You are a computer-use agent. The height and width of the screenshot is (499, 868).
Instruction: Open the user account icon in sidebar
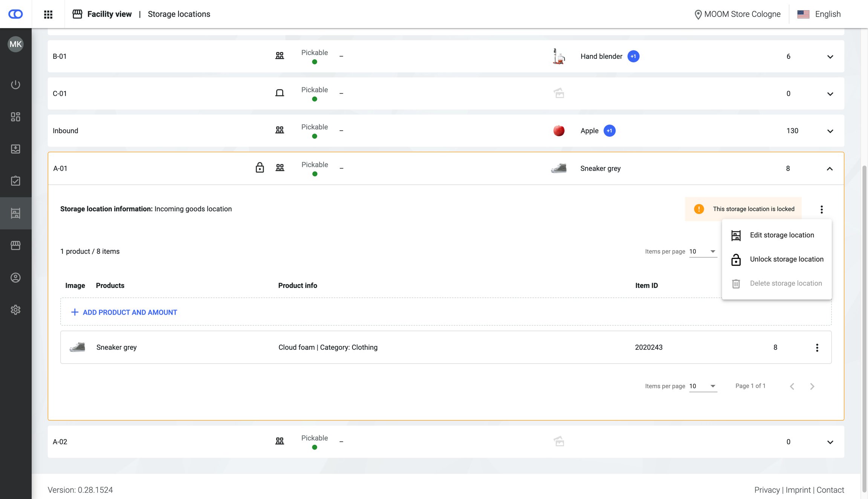click(x=15, y=278)
